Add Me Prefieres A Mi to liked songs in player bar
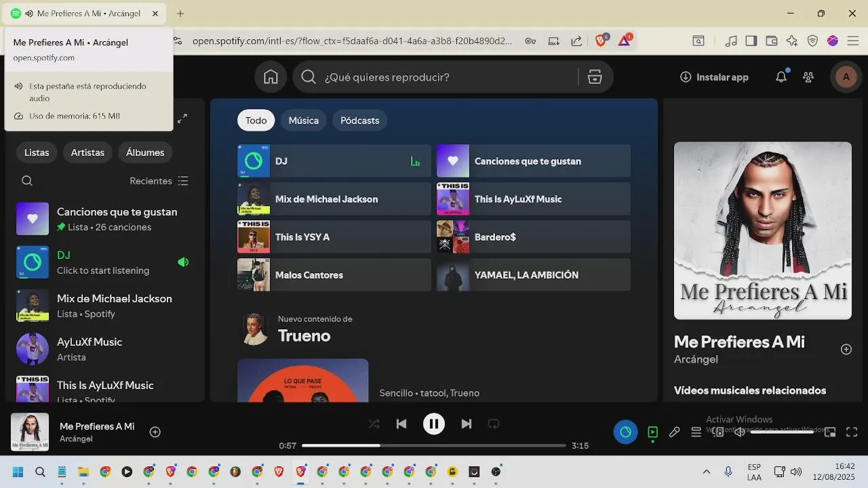Viewport: 868px width, 488px height. (x=155, y=432)
